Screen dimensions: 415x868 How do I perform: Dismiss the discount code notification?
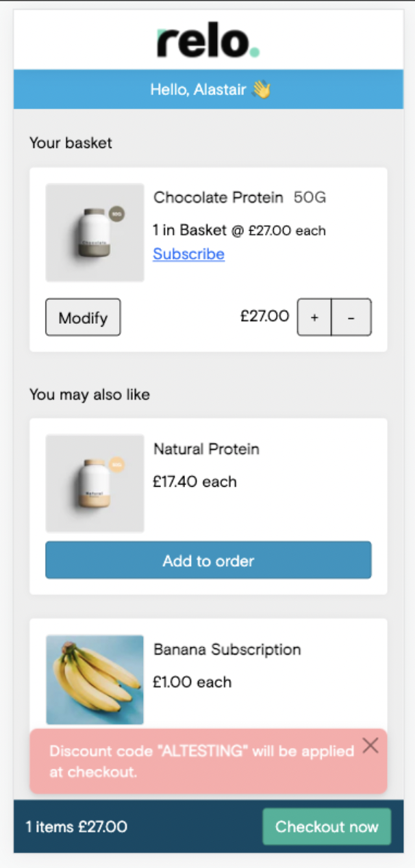pos(370,745)
